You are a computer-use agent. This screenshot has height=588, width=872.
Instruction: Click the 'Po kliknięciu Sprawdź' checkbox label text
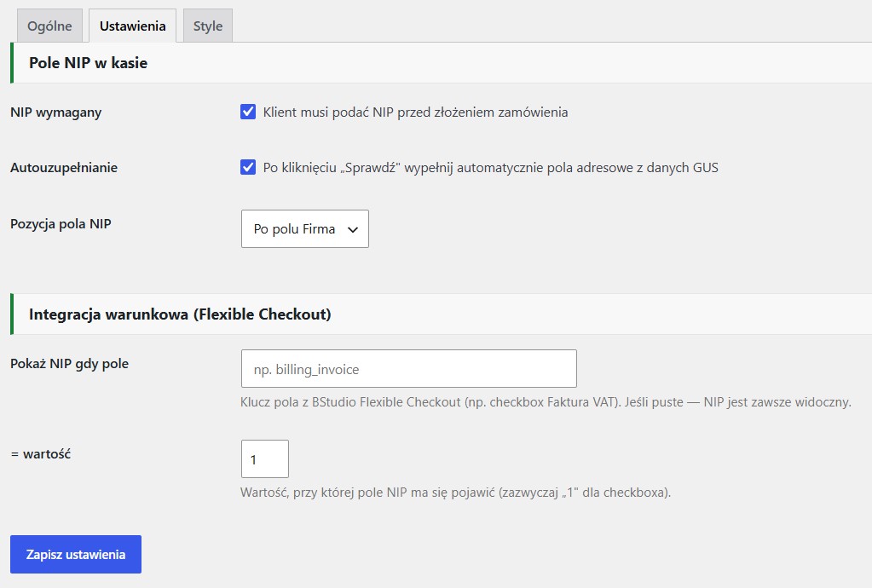coord(490,168)
